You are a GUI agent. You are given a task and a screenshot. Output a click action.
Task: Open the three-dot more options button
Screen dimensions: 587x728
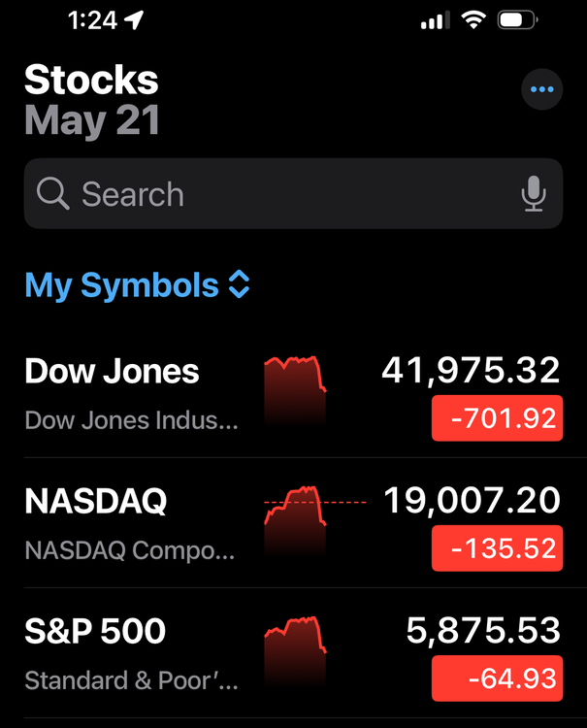(x=541, y=89)
